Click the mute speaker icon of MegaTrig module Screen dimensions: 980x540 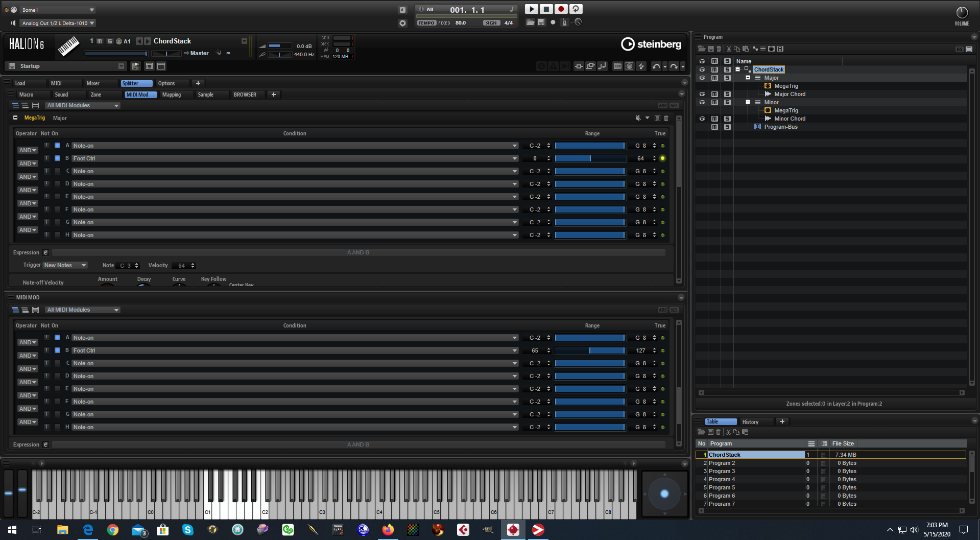coord(638,118)
